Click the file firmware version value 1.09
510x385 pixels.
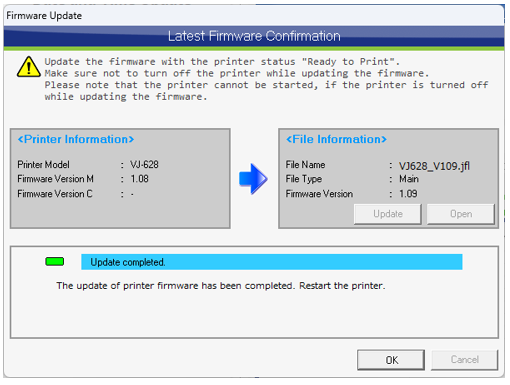coord(408,194)
